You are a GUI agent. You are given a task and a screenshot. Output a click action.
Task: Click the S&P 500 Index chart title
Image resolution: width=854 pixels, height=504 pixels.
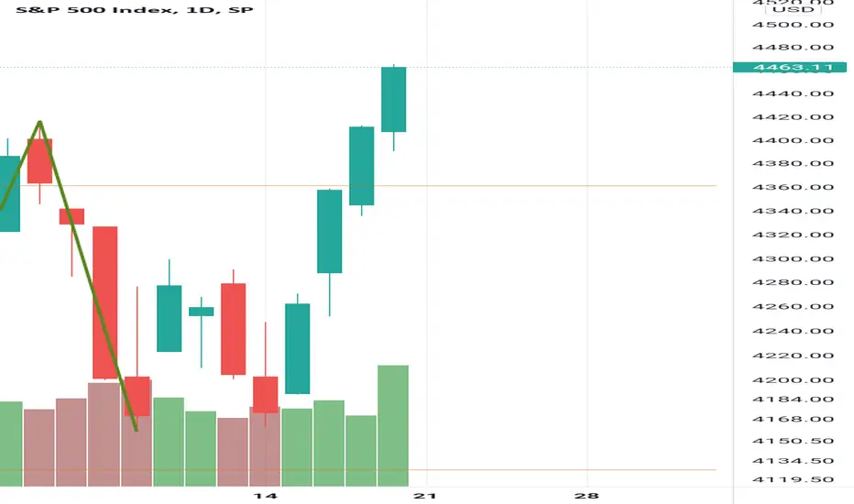coord(135,10)
